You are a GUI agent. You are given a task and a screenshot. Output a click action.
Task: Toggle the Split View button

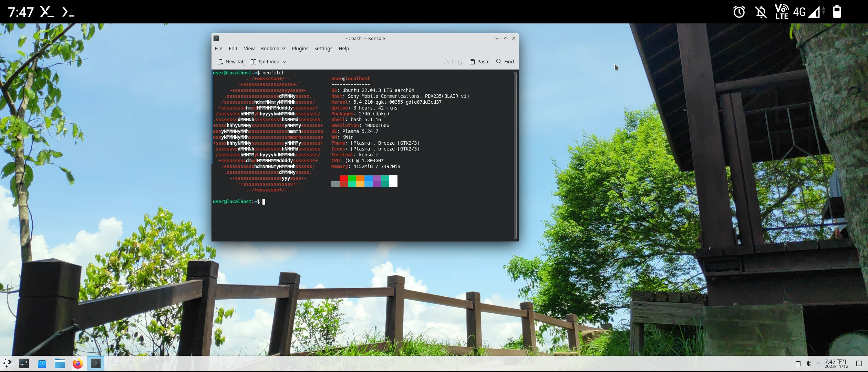(265, 62)
